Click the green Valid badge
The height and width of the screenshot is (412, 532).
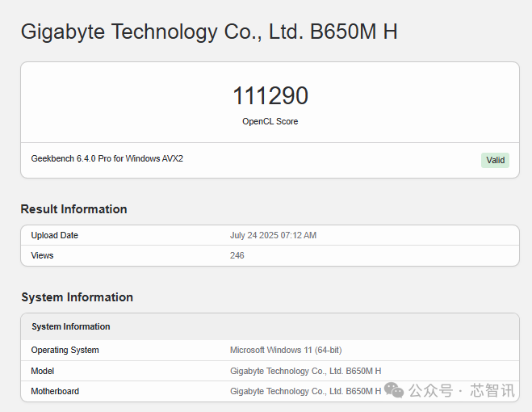pyautogui.click(x=495, y=160)
